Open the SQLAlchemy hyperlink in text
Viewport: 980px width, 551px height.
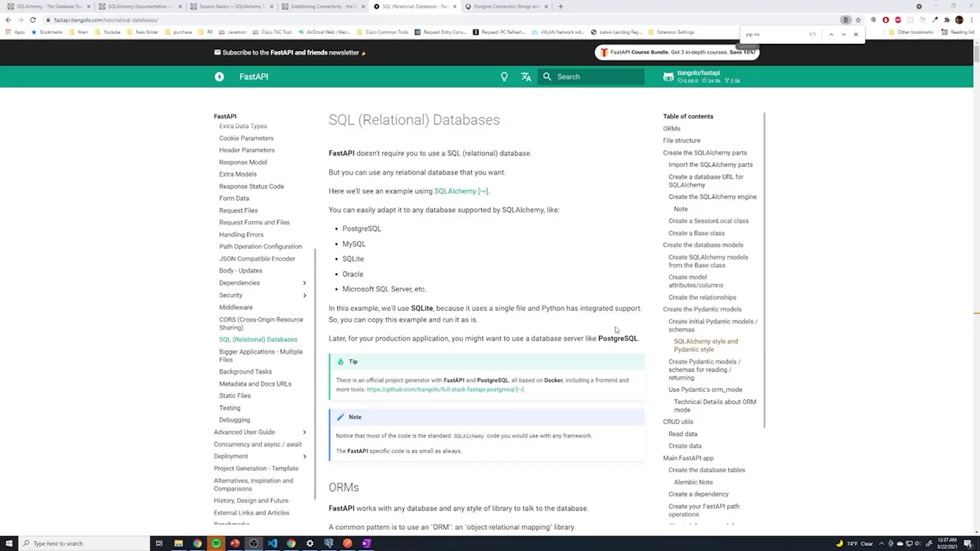tap(455, 191)
